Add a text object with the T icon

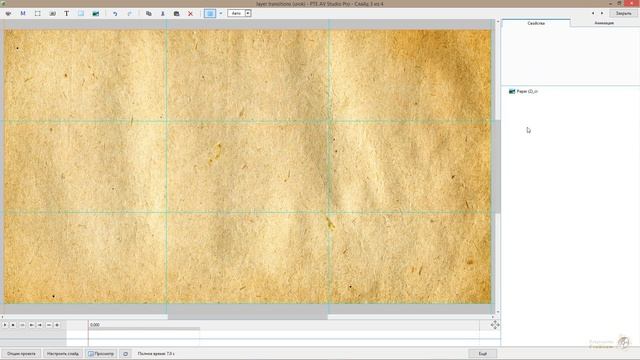(x=67, y=13)
